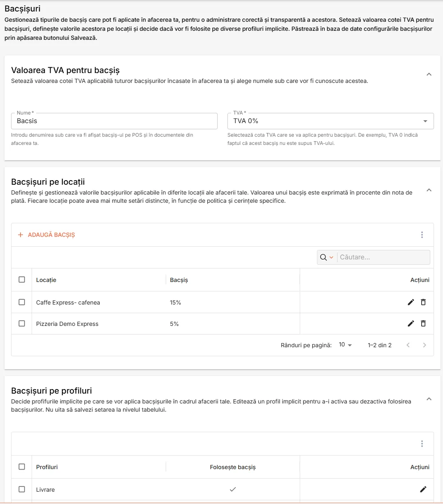Click the 5% tip value cell
The image size is (443, 504).
[174, 324]
